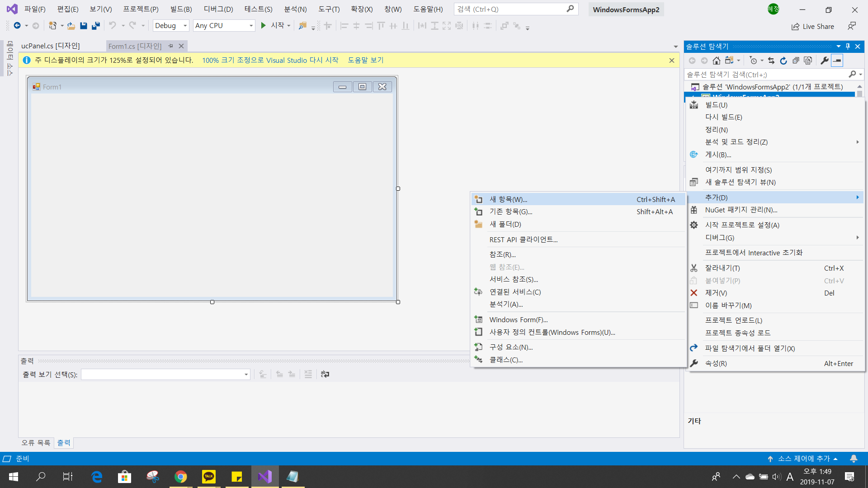This screenshot has height=488, width=868.
Task: Click the Show All Files icon
Action: (808, 61)
